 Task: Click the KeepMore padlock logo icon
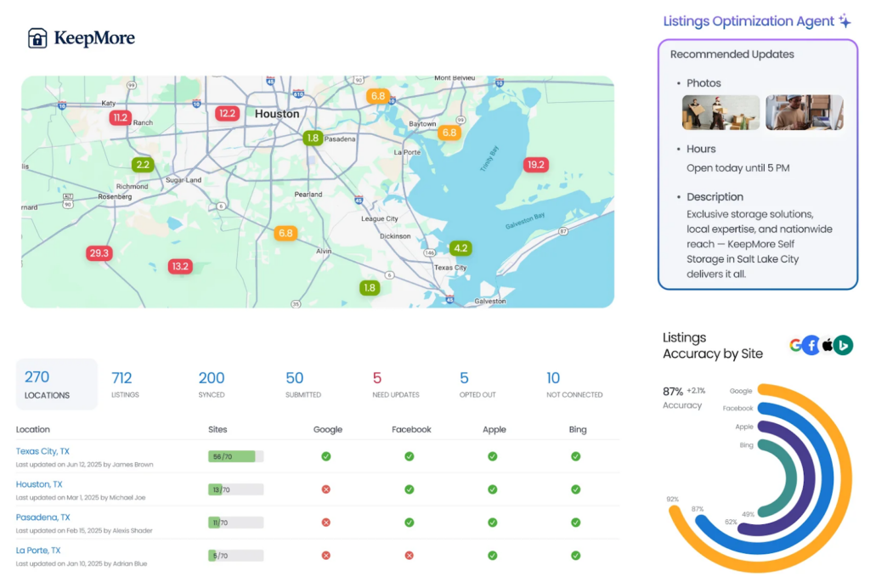coord(36,37)
